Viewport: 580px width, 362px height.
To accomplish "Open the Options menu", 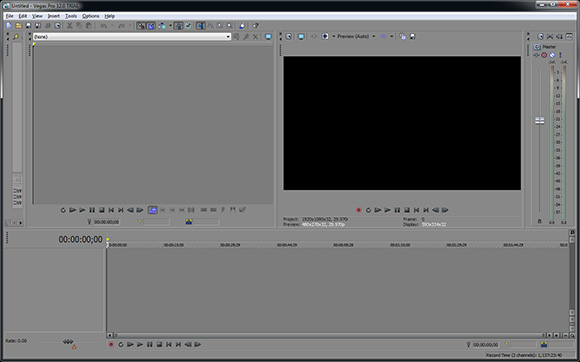I will coord(91,16).
